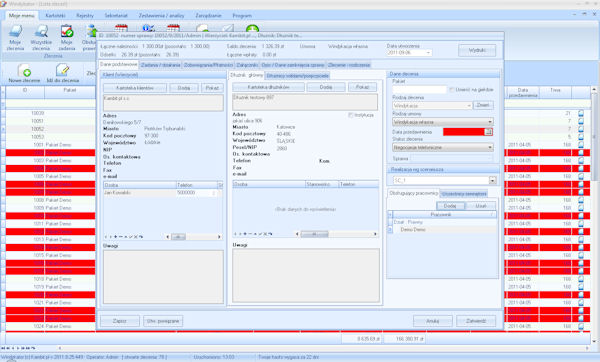Open document icon in row 1024 Pakiet Demo
Image resolution: width=600 pixels, height=362 pixels.
click(581, 326)
